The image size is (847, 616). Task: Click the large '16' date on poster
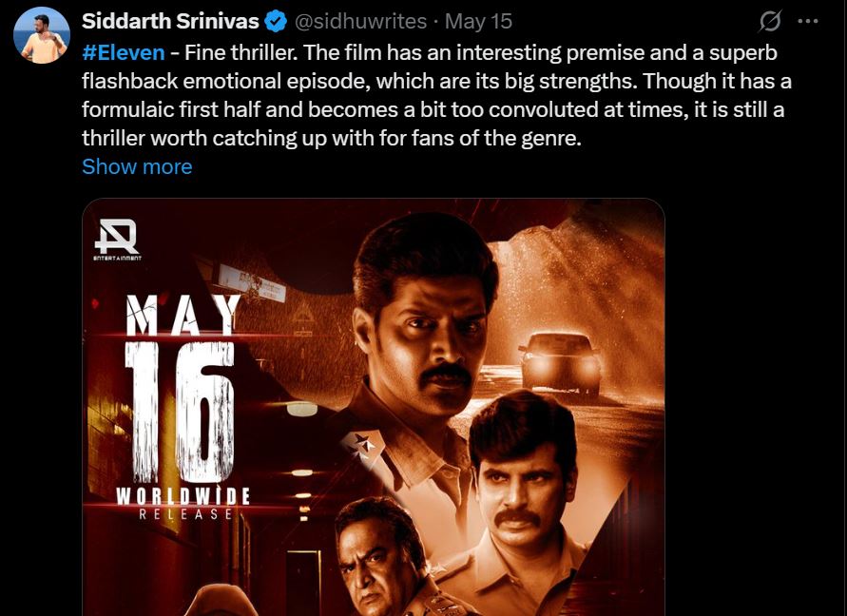point(180,412)
